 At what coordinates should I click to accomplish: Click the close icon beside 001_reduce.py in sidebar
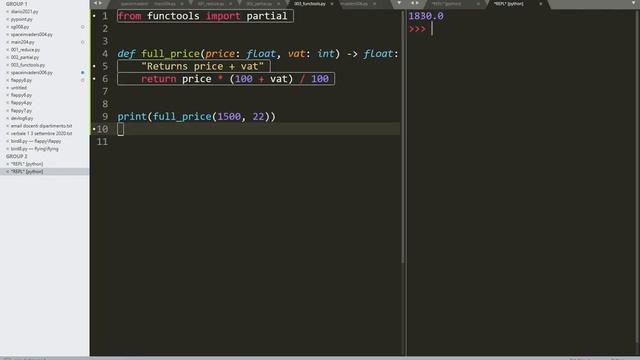[x=7, y=50]
